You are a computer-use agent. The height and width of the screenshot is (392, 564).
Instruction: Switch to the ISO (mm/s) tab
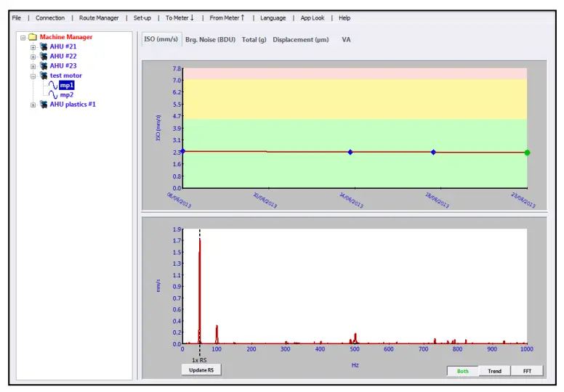click(x=161, y=39)
